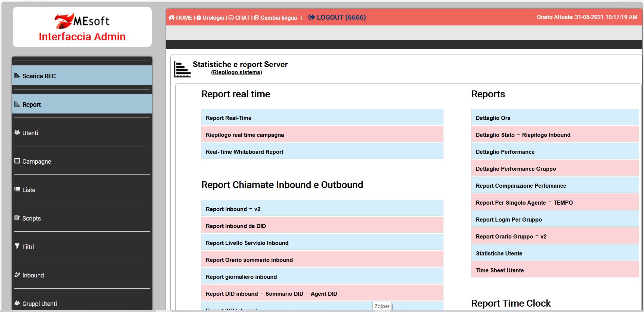This screenshot has width=644, height=312.
Task: View Report inbound da DID
Action: tap(235, 226)
